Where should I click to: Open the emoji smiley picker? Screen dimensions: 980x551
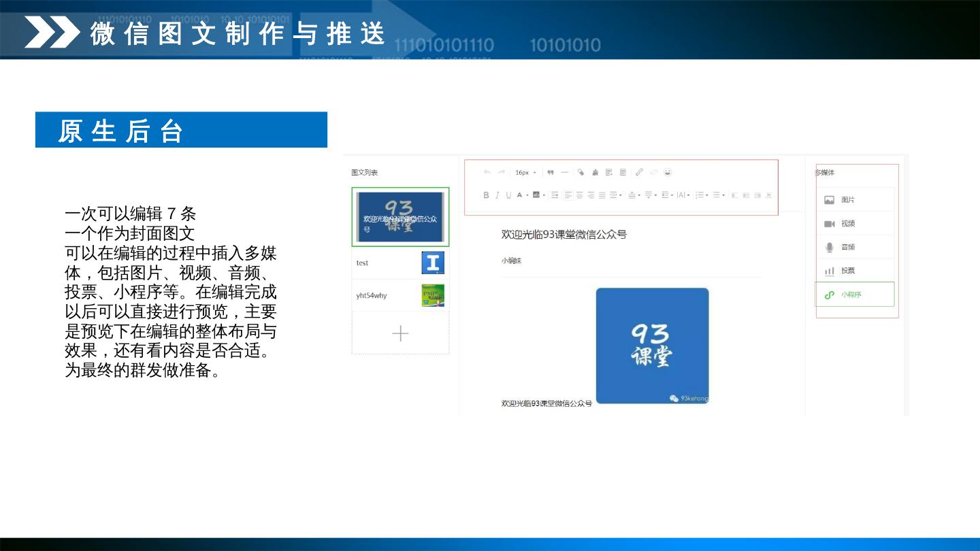coord(668,173)
